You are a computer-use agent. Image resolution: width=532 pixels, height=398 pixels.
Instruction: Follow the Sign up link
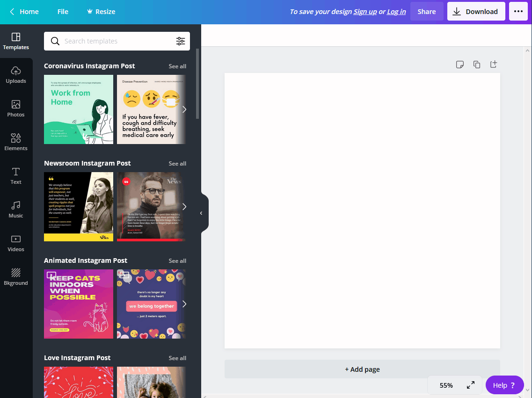(365, 12)
